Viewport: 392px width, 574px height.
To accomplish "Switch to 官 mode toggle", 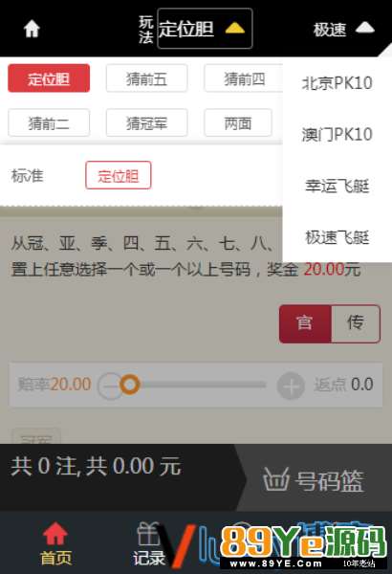I will click(x=305, y=323).
